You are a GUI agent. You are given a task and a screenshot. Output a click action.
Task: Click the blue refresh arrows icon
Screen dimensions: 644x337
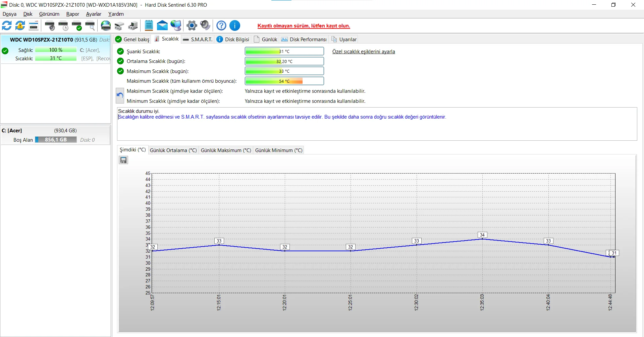[7, 25]
